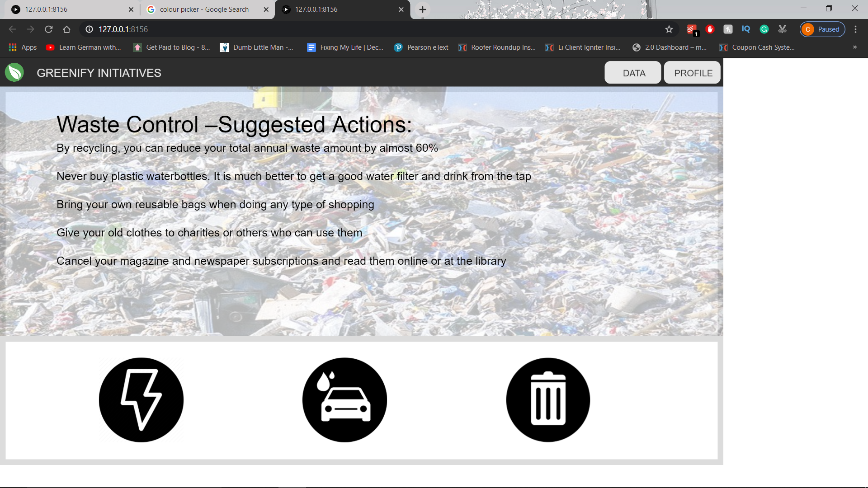
Task: Bookmark this page with star icon
Action: coord(669,29)
